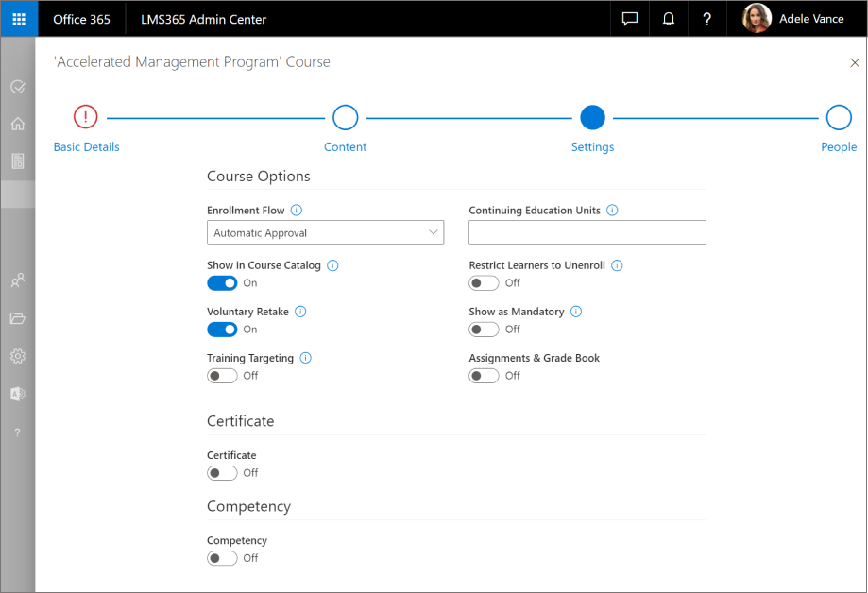Go to the Basic Details step
868x593 pixels.
86,117
